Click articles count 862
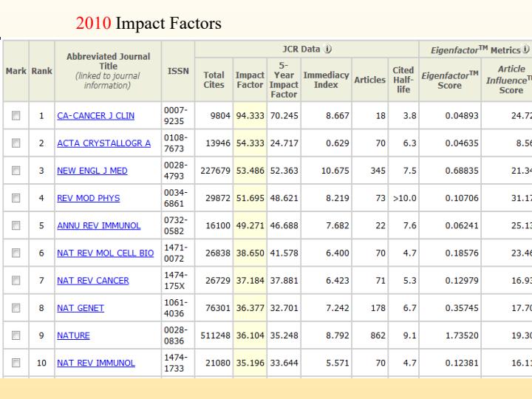Image resolution: width=532 pixels, height=399 pixels. tap(378, 335)
